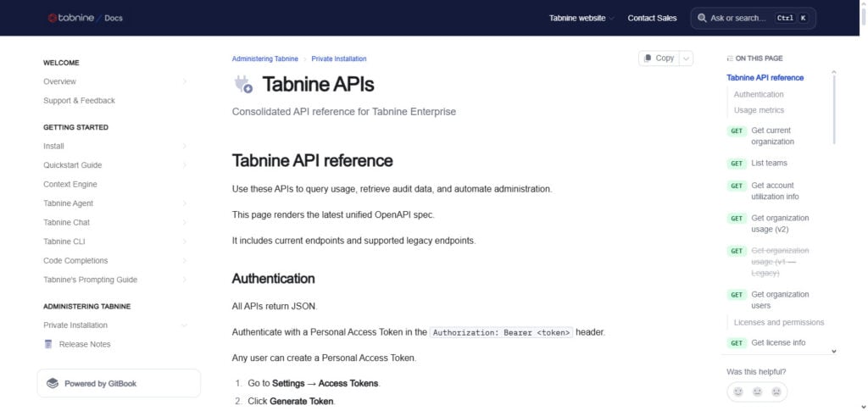
Task: Click the outline panel scrollbar
Action: (x=834, y=108)
